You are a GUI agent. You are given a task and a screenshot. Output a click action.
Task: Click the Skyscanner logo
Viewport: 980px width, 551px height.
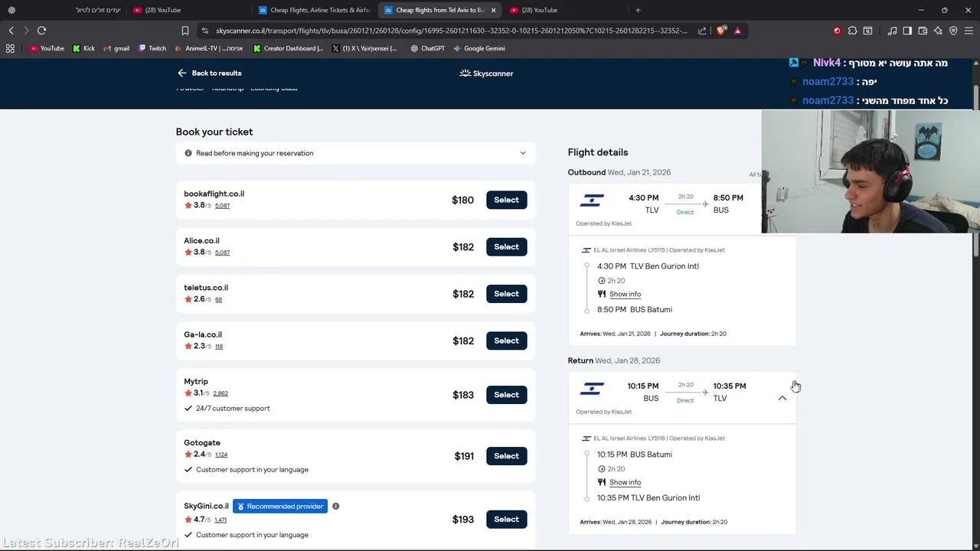pos(486,73)
